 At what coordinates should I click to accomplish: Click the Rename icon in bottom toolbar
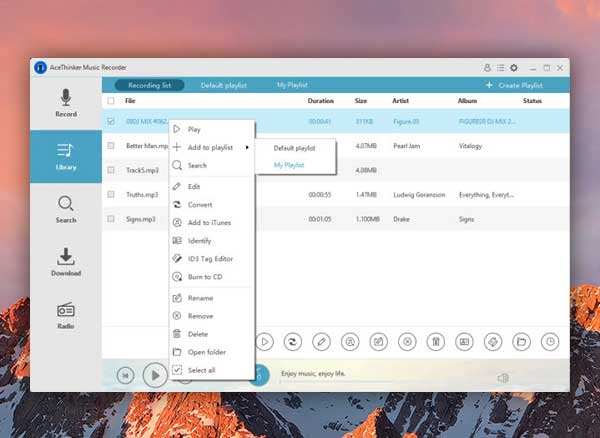[x=378, y=342]
